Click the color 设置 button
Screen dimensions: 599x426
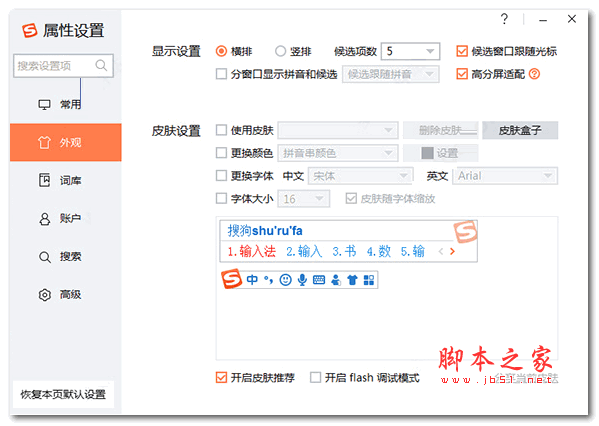coord(440,153)
